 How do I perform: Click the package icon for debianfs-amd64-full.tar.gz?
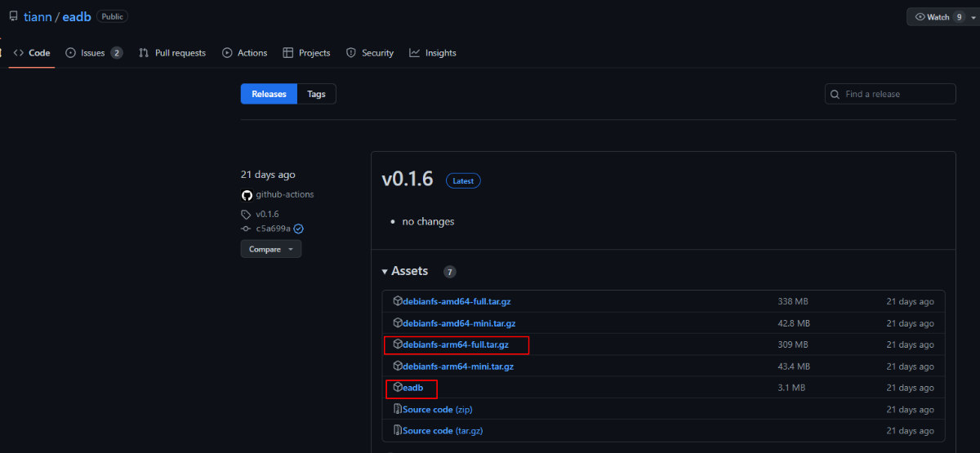tap(398, 301)
